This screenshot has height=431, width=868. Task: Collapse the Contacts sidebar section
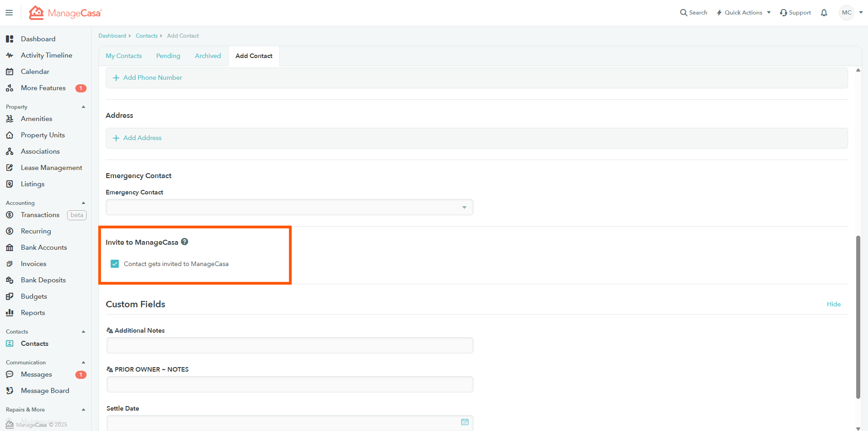click(x=83, y=332)
